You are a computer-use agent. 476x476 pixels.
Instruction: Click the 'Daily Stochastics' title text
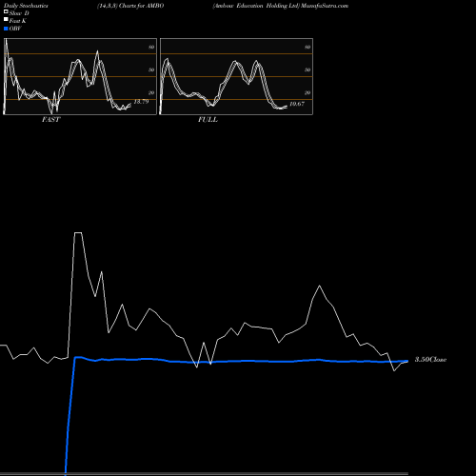pyautogui.click(x=26, y=6)
